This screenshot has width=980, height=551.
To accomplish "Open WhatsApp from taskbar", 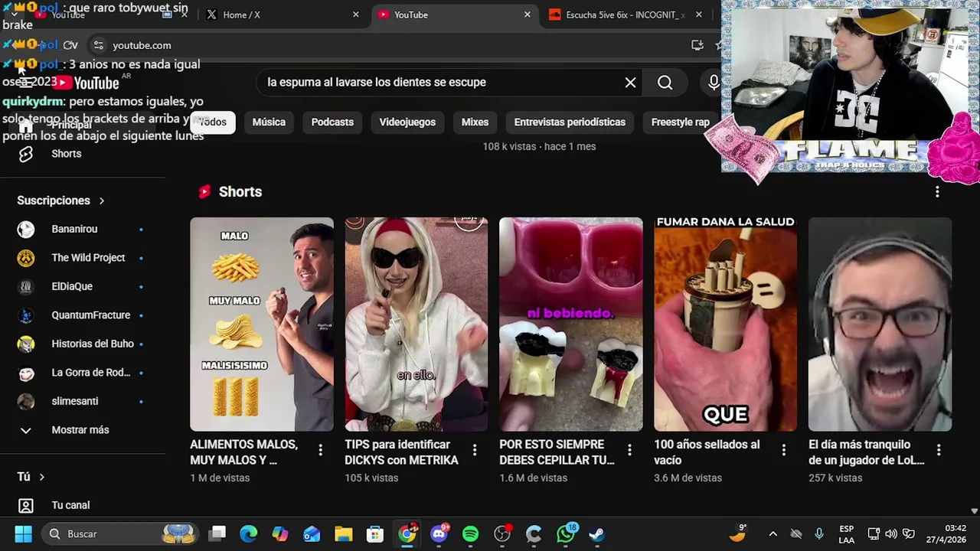I will point(566,534).
